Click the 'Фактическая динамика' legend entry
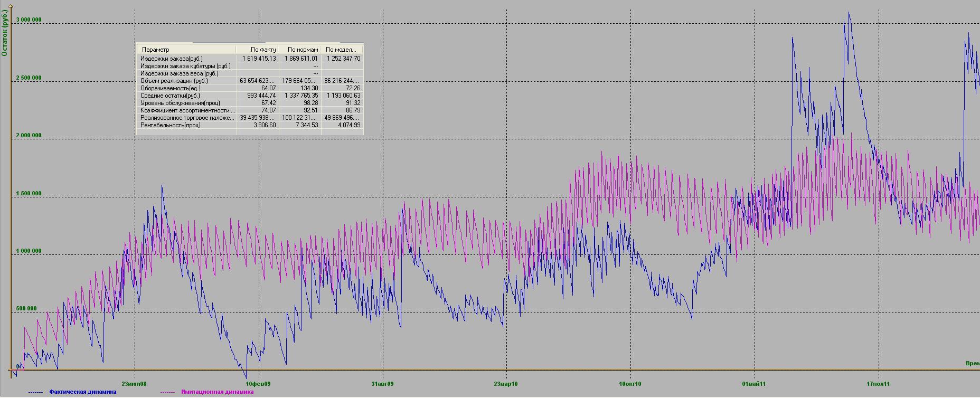Screen dimensions: 980x398 83,392
